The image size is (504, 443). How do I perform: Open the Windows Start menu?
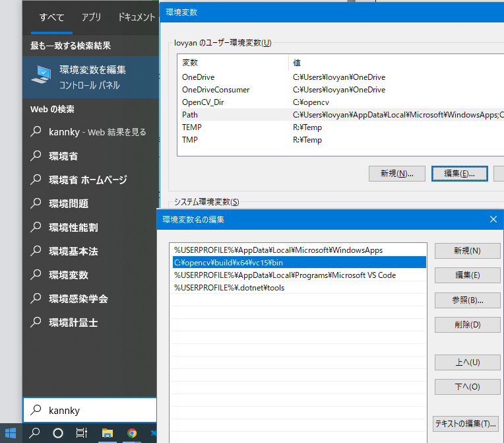coord(11,433)
